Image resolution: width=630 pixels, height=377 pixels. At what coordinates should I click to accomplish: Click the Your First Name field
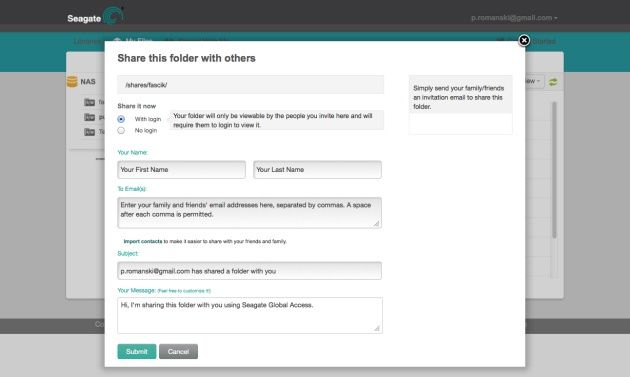[x=182, y=170]
